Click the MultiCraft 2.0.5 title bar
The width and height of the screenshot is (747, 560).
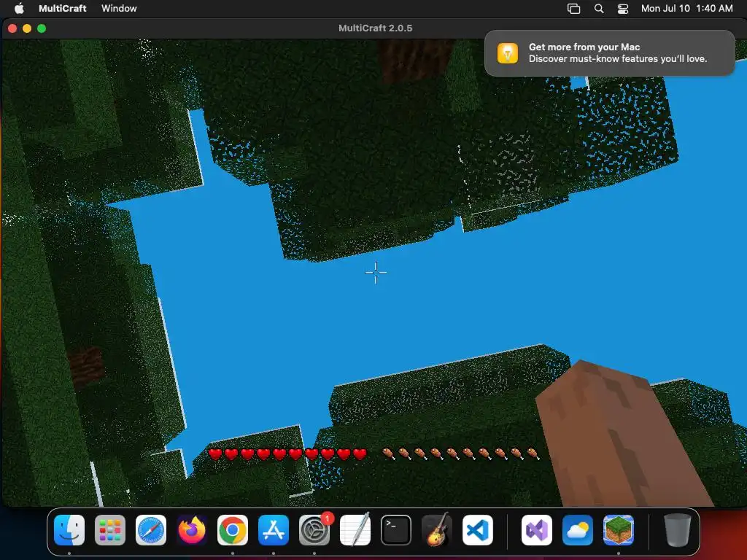click(x=375, y=28)
